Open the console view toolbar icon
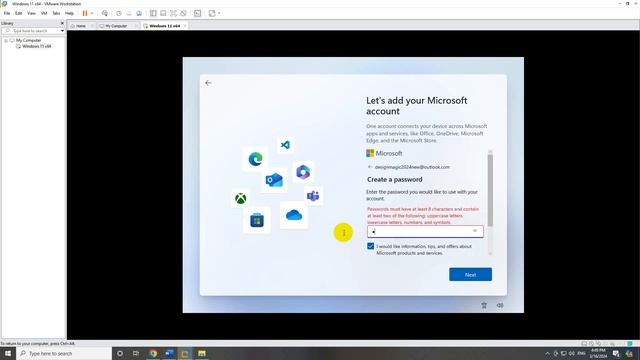This screenshot has width=640, height=360. point(198,13)
